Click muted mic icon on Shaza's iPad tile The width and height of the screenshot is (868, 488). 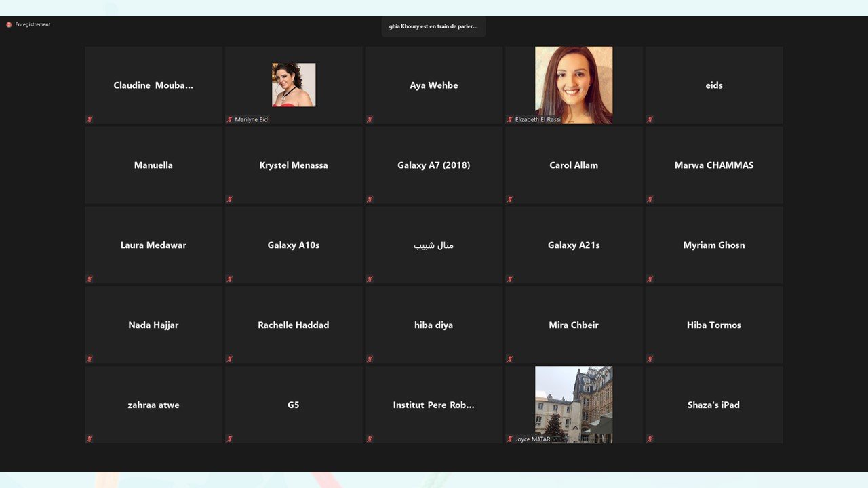(650, 439)
